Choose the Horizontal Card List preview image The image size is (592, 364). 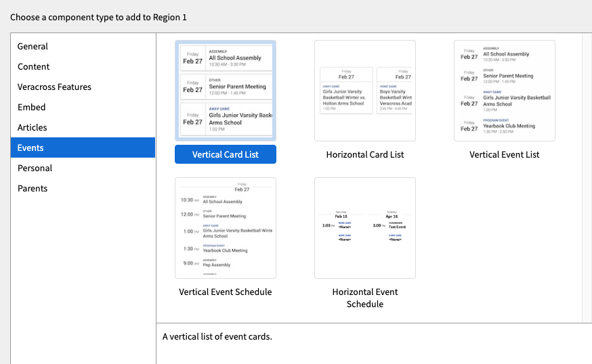tap(365, 91)
